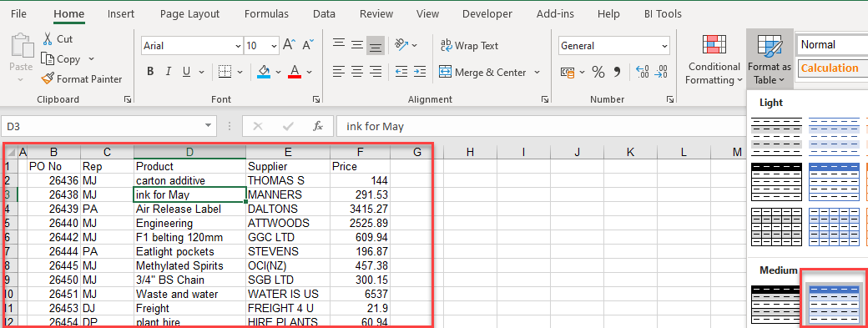Align text right
The image size is (868, 328).
coord(376,71)
